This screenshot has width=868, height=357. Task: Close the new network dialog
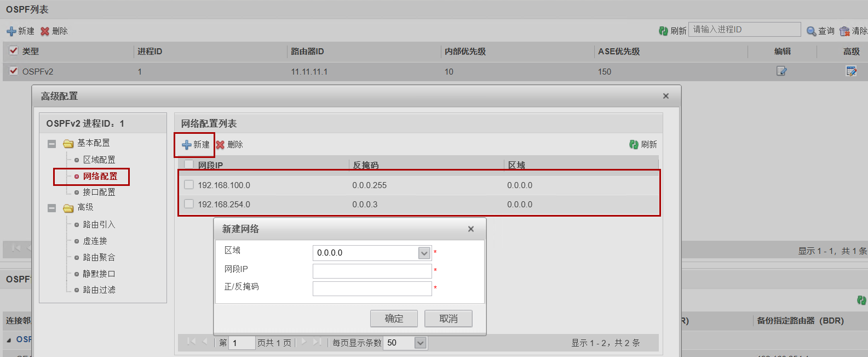pos(470,229)
